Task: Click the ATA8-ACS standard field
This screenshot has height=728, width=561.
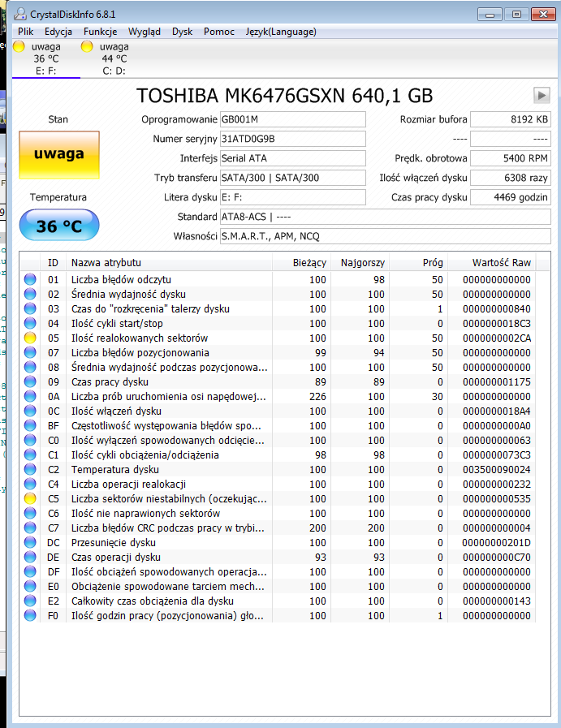Action: pyautogui.click(x=386, y=217)
